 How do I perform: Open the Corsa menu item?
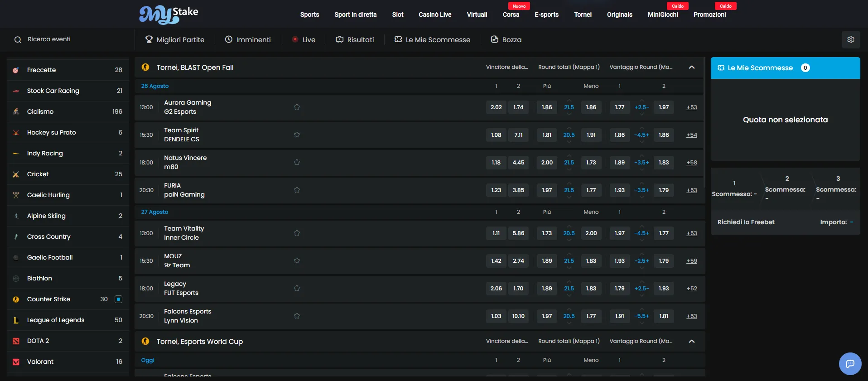[x=511, y=14]
